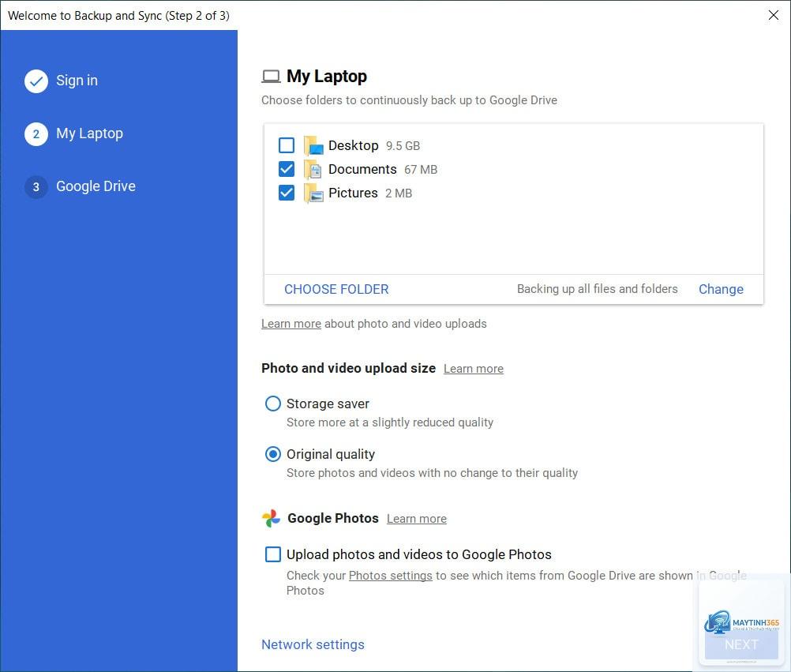Screen dimensions: 791x672
Task: Select Storage saver upload size
Action: (x=273, y=404)
